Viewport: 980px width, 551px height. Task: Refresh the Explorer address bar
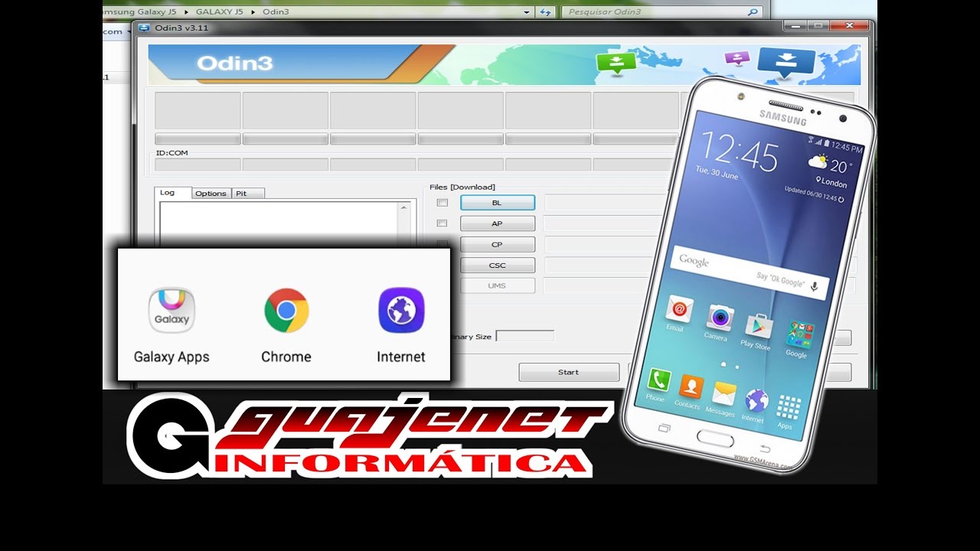tap(545, 11)
